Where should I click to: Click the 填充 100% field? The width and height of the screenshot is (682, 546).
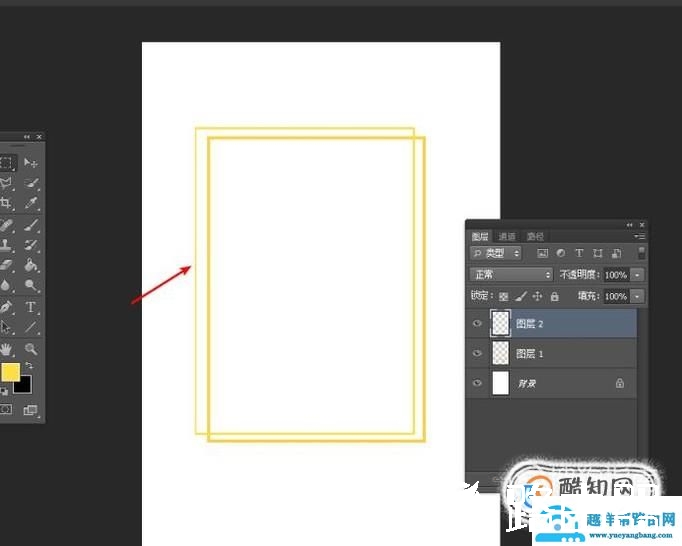pyautogui.click(x=616, y=297)
